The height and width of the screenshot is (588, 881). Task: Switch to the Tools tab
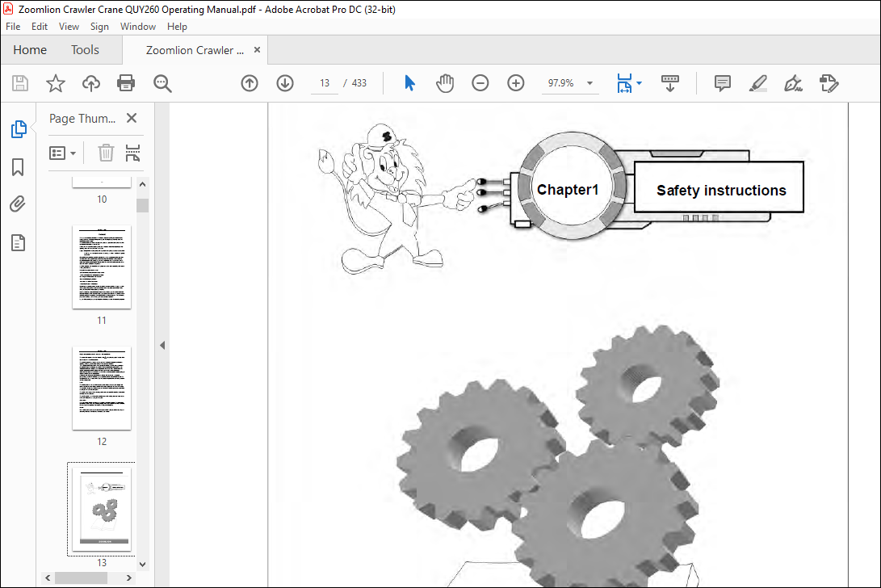tap(85, 50)
